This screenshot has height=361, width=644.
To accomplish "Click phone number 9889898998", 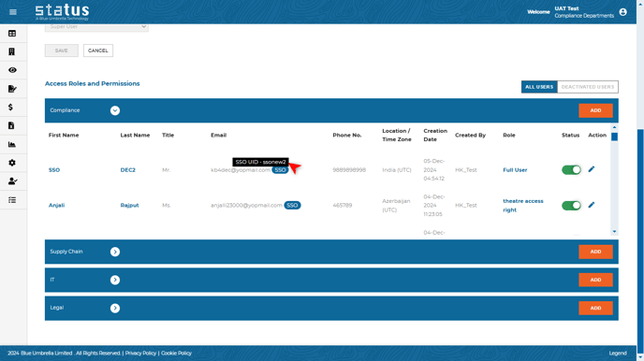I will [x=349, y=170].
